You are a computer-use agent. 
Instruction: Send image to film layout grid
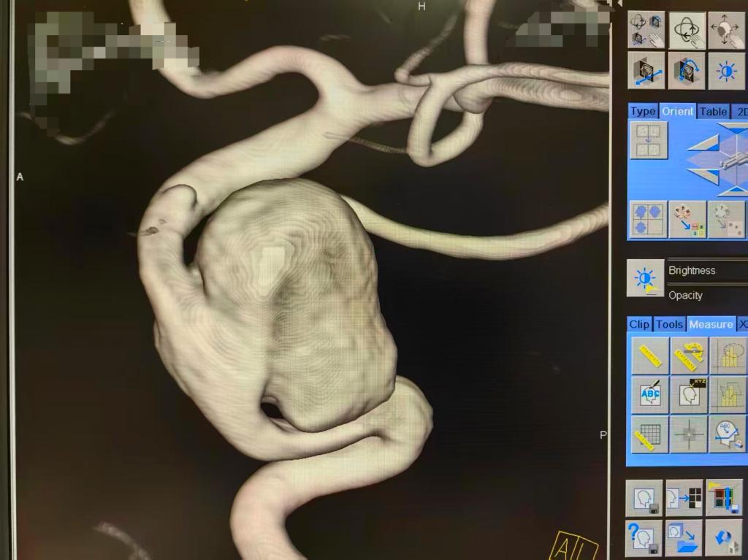[x=684, y=499]
